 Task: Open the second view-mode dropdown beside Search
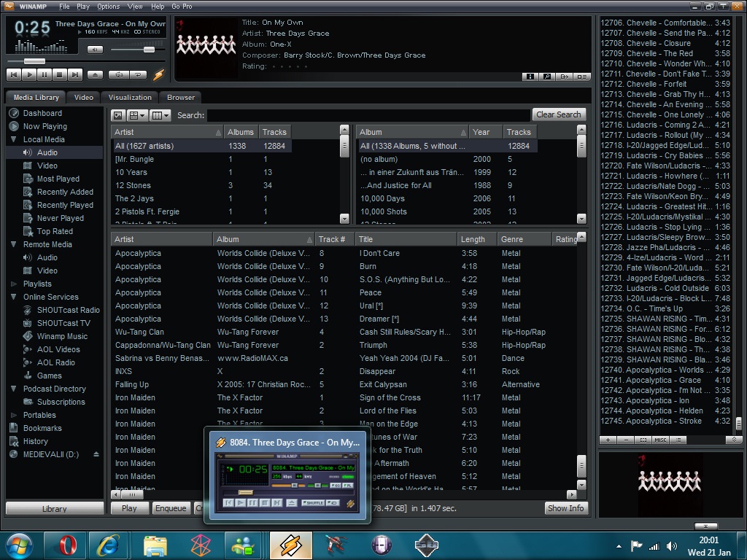pos(160,115)
